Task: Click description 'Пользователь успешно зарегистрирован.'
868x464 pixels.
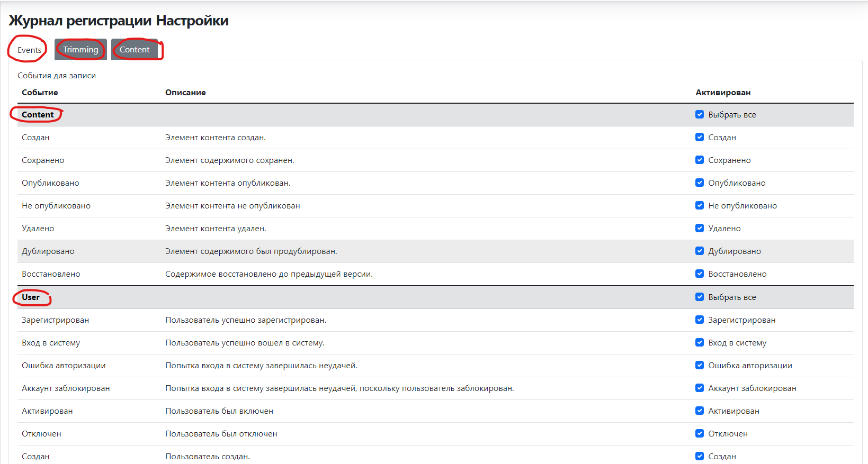Action: 246,320
